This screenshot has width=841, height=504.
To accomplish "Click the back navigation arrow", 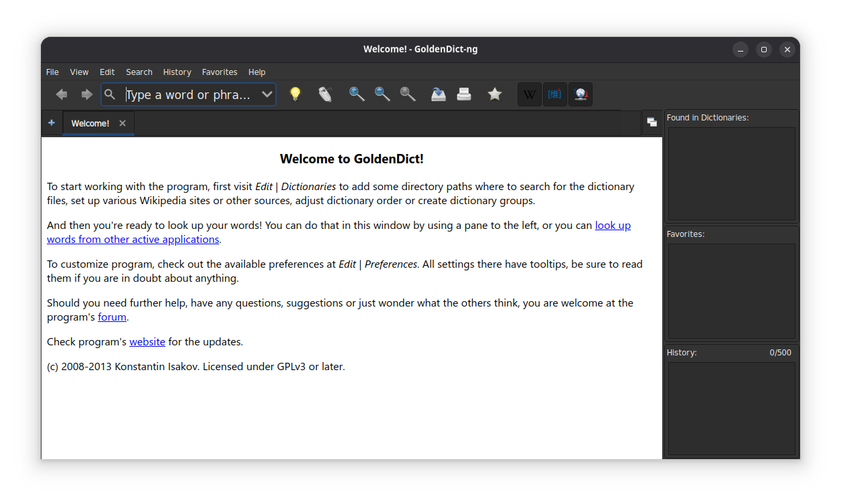I will point(62,94).
